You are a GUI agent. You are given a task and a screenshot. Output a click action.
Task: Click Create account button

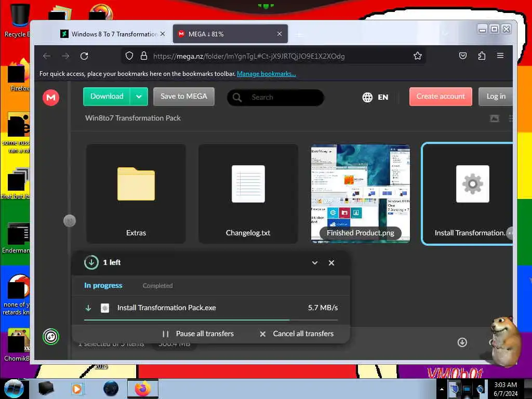pos(441,97)
